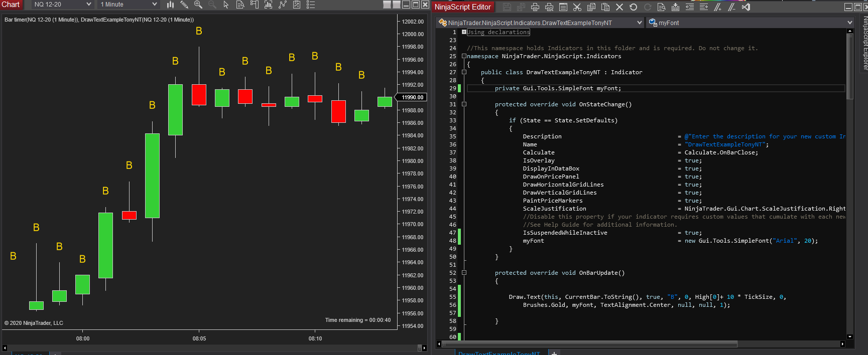
Task: Click the Compile icon in editor toolbar
Action: click(676, 7)
